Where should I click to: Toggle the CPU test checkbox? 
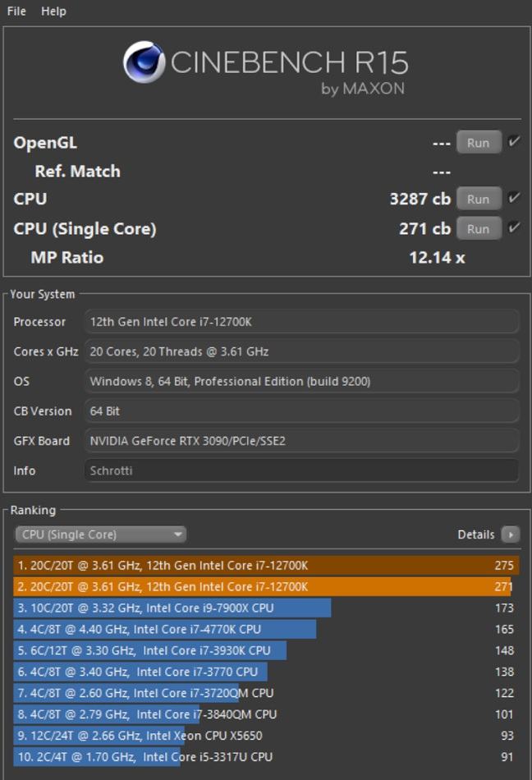[514, 199]
